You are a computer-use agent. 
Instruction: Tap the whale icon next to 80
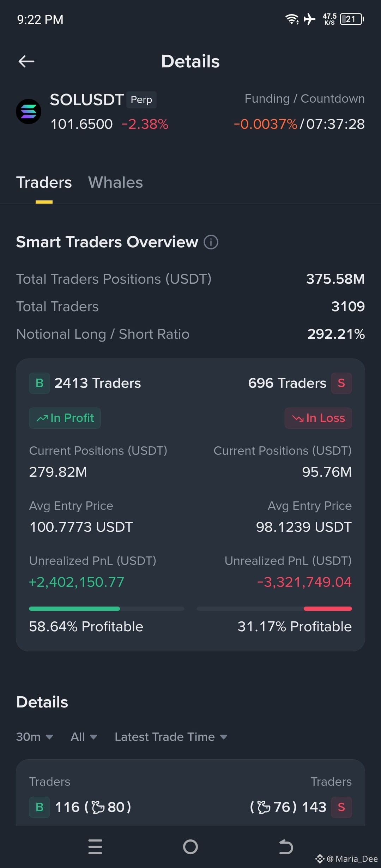98,807
